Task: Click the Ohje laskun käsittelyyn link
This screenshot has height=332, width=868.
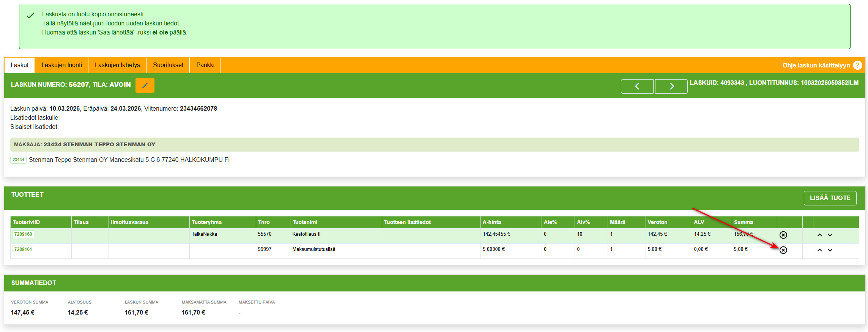Action: 816,65
